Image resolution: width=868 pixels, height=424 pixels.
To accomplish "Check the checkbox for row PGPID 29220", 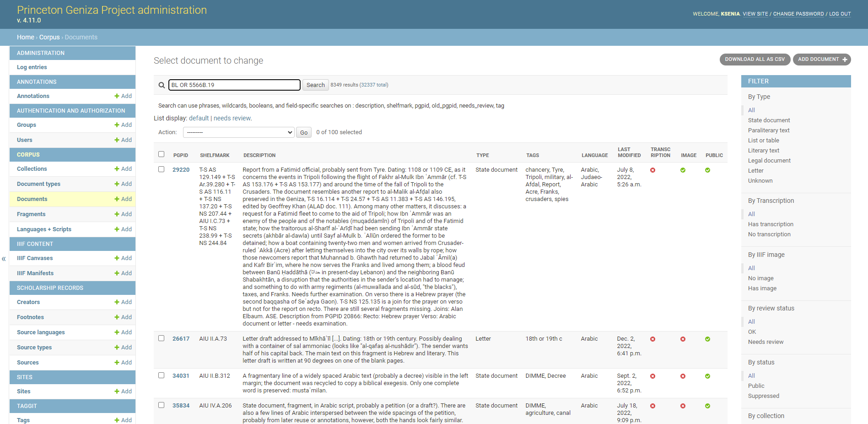I will [x=161, y=169].
